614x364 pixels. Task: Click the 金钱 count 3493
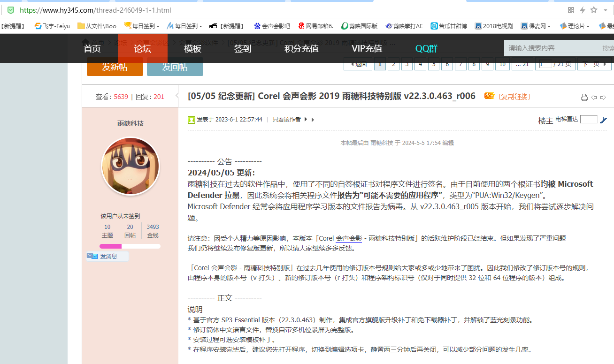(153, 227)
